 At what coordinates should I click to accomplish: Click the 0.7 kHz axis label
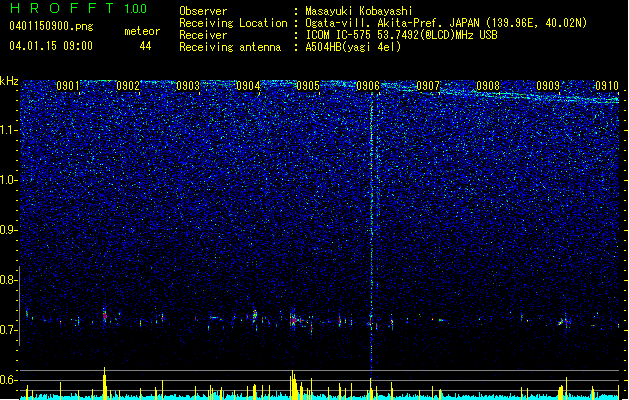8,330
